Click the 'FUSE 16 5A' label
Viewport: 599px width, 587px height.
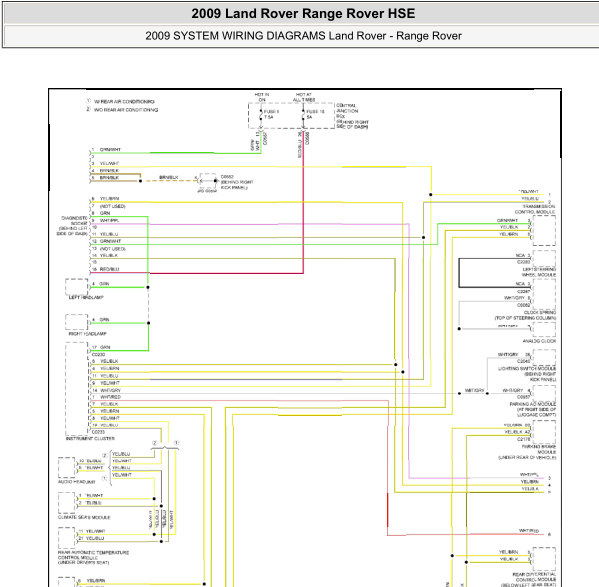tap(315, 114)
